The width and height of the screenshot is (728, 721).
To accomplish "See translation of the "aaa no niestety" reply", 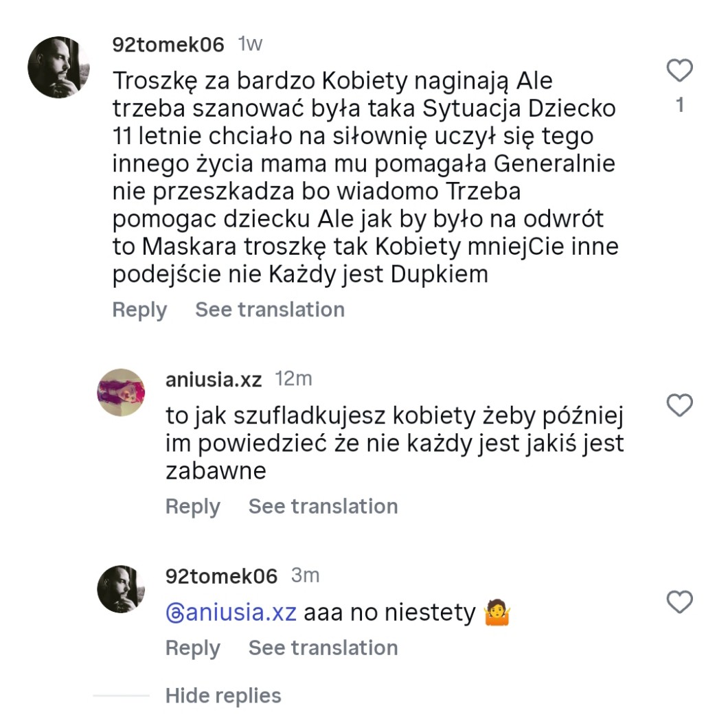I will [x=323, y=648].
